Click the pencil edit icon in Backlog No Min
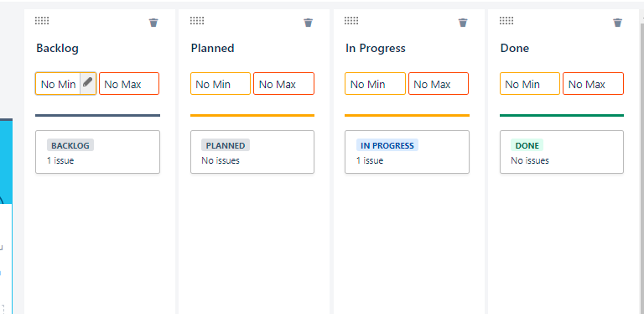This screenshot has height=314, width=644. point(87,83)
